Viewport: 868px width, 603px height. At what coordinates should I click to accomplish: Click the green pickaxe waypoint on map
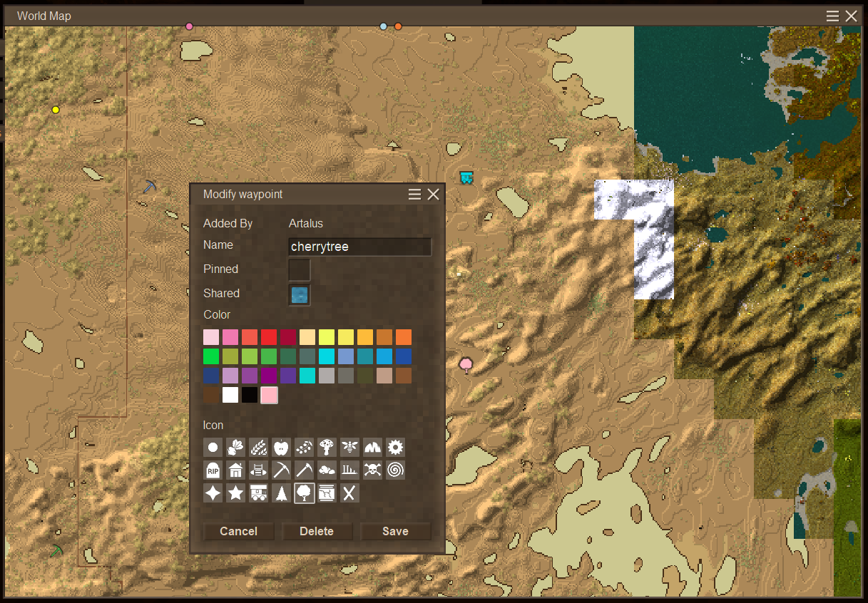click(x=57, y=551)
